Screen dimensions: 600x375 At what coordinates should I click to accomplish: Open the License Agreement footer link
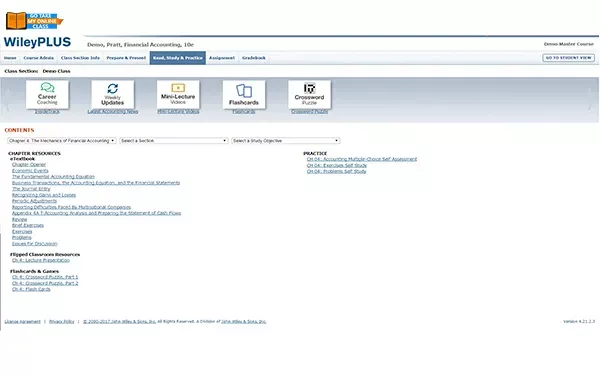(x=23, y=321)
